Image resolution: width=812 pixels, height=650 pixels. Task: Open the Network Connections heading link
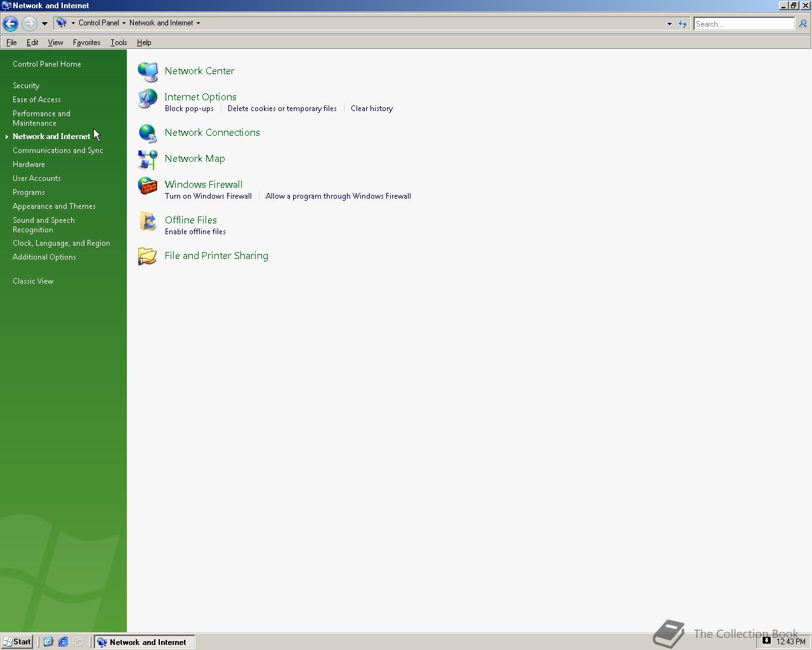tap(212, 133)
